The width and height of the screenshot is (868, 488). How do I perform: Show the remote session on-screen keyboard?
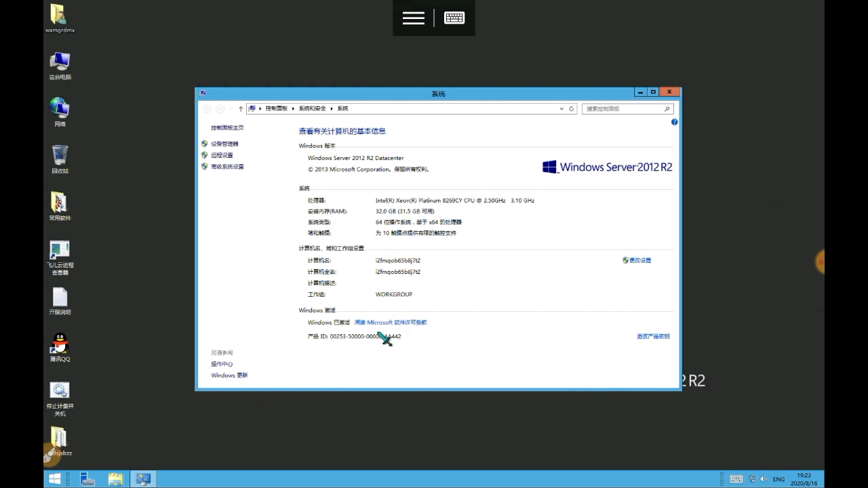pos(454,18)
